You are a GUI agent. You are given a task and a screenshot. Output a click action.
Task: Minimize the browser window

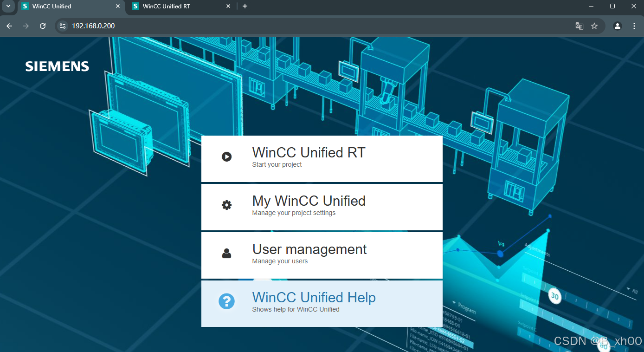(591, 7)
